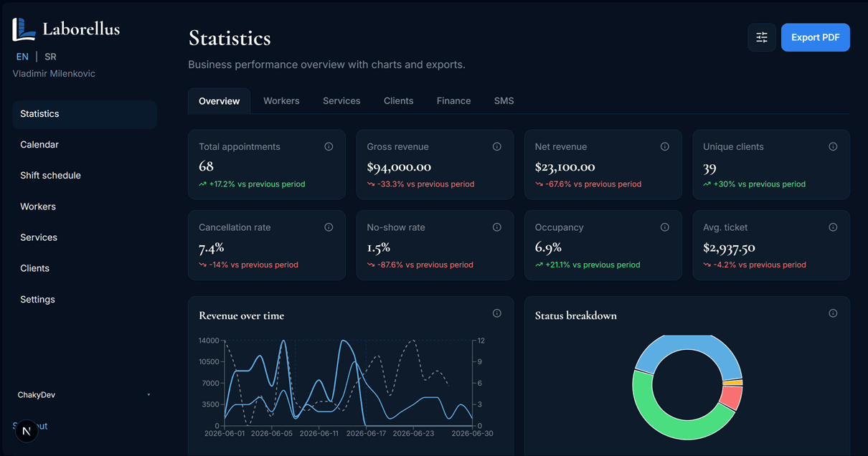
Task: Select the Overview tab
Action: tap(220, 101)
